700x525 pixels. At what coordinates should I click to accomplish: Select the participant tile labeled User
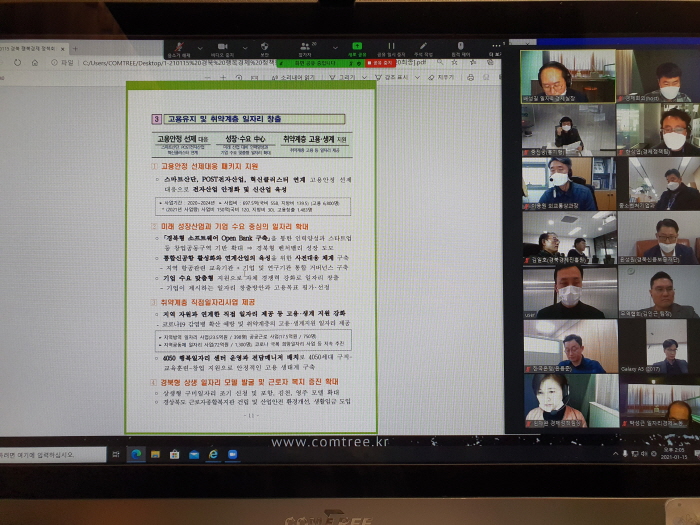(x=570, y=292)
